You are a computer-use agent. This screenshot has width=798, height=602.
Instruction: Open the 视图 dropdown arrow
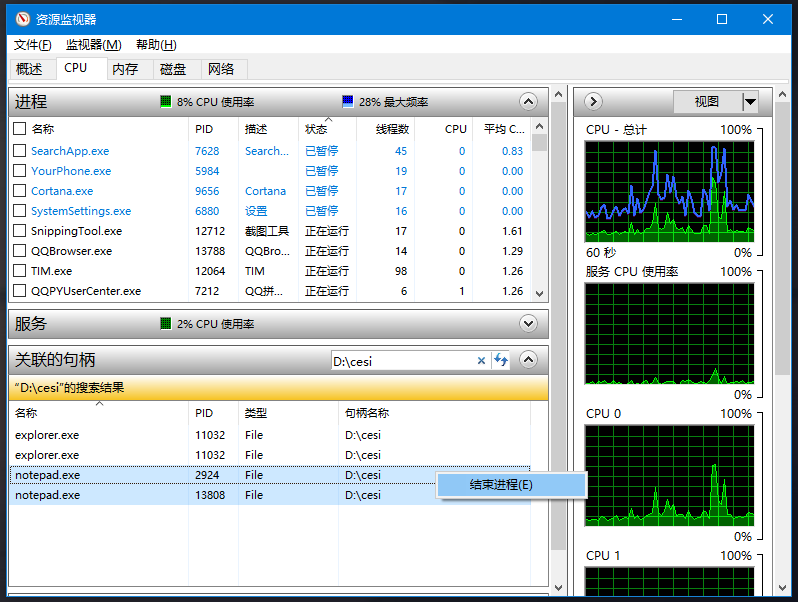point(750,102)
